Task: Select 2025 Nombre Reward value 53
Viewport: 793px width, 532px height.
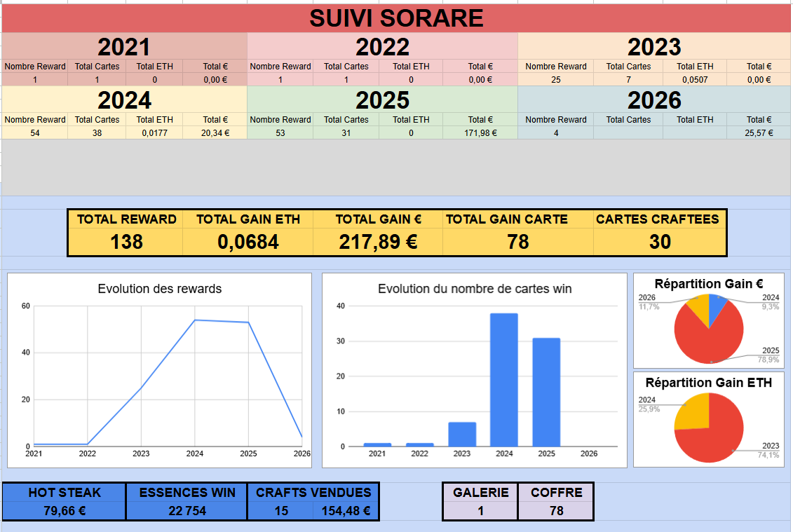Action: pyautogui.click(x=280, y=132)
